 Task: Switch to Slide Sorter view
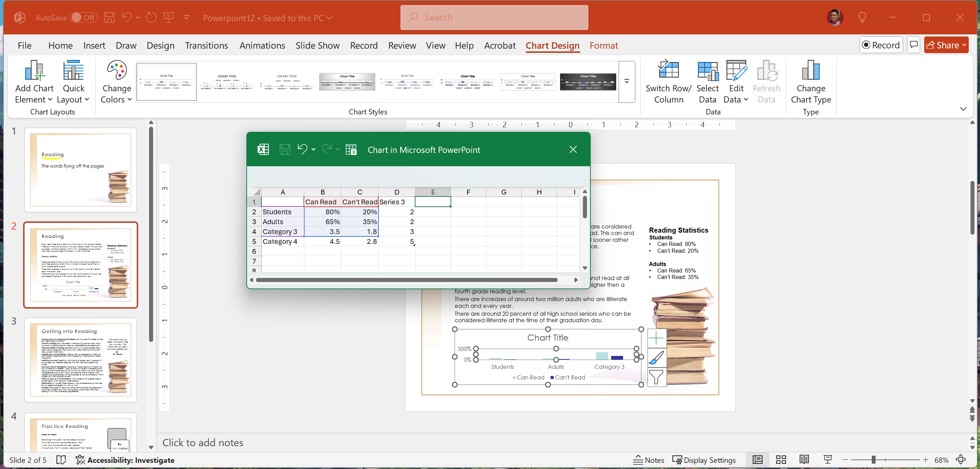click(781, 460)
